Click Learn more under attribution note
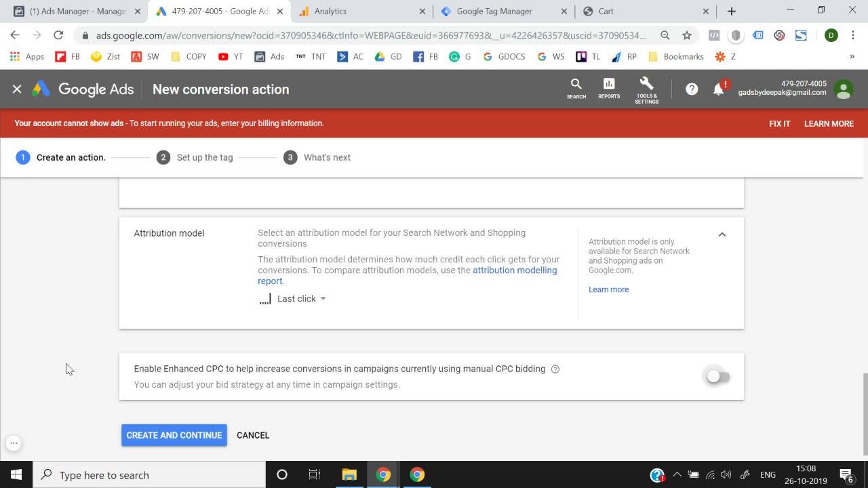The width and height of the screenshot is (868, 488). click(x=608, y=289)
